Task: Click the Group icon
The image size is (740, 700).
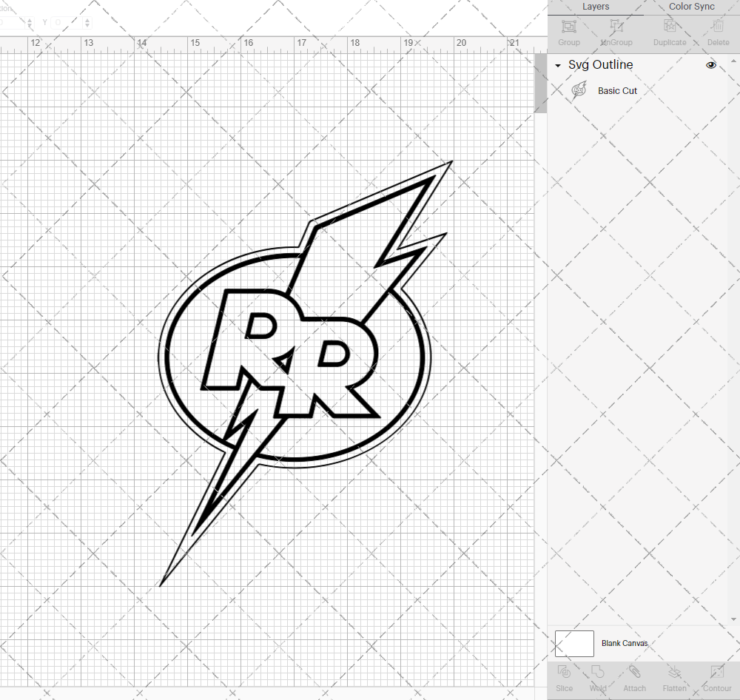Action: pyautogui.click(x=568, y=31)
